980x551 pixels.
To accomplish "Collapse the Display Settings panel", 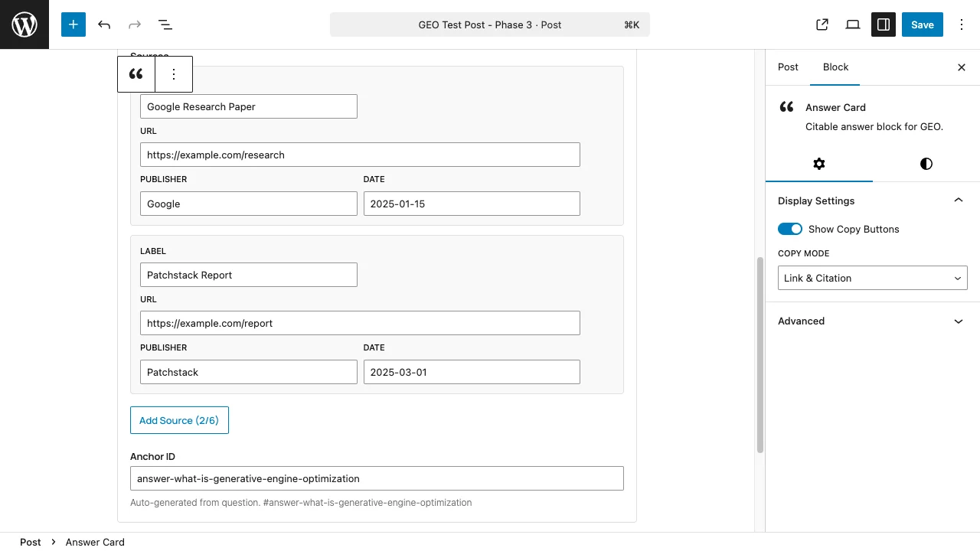I will 958,201.
